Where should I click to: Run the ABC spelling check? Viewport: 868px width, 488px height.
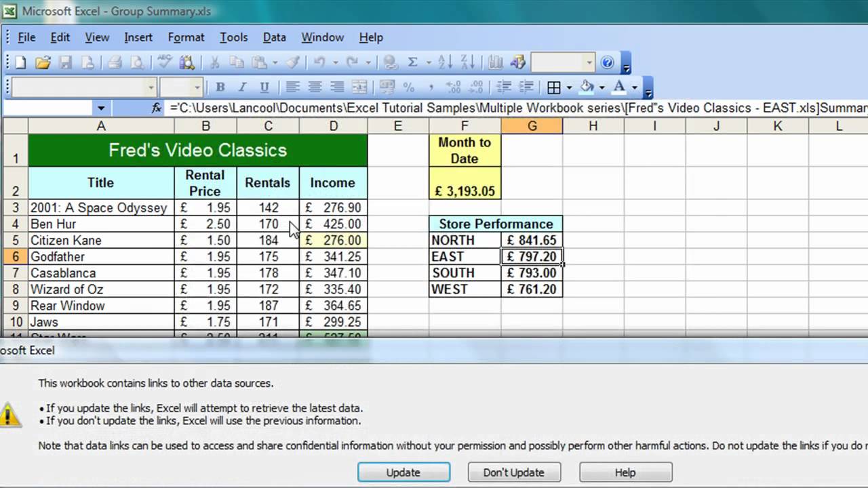(164, 63)
